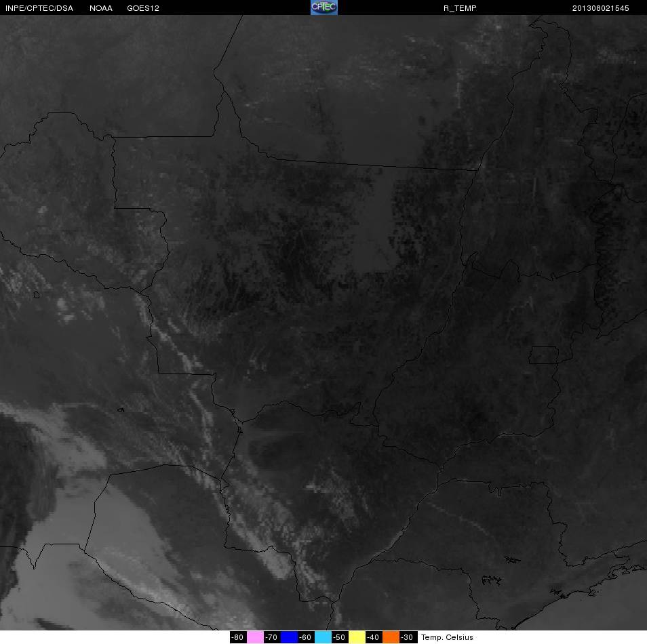
Task: Click the cyan color swatch after -60
Action: (323, 637)
